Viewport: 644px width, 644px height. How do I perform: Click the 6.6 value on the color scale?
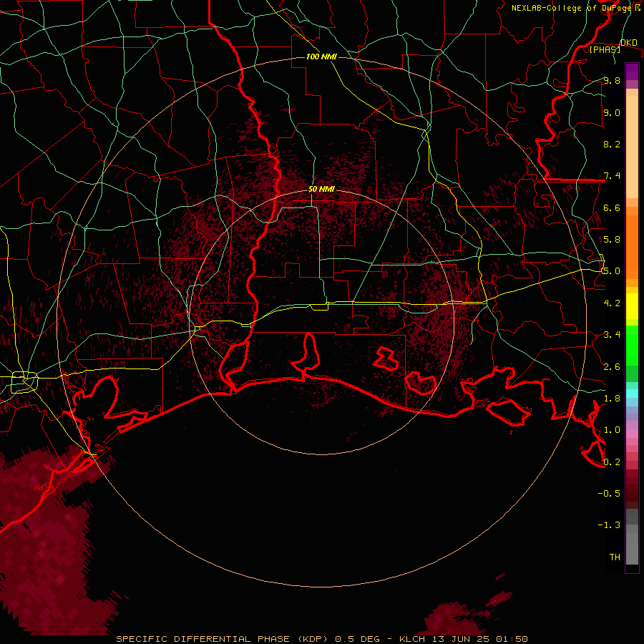[x=612, y=208]
